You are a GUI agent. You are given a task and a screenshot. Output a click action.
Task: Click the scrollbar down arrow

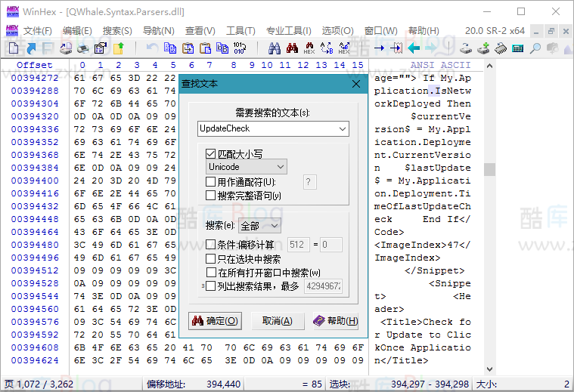(489, 369)
